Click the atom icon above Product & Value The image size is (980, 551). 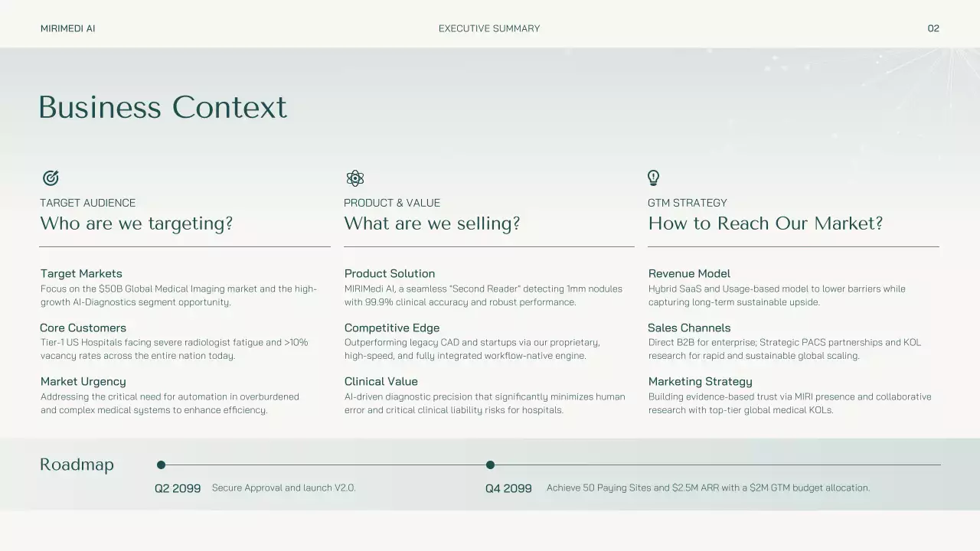[354, 178]
